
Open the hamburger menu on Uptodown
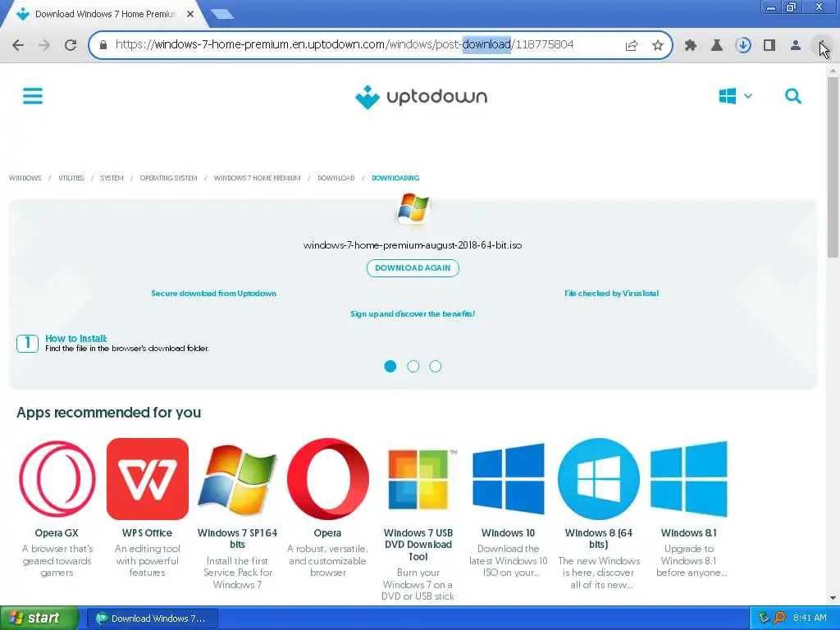point(33,97)
